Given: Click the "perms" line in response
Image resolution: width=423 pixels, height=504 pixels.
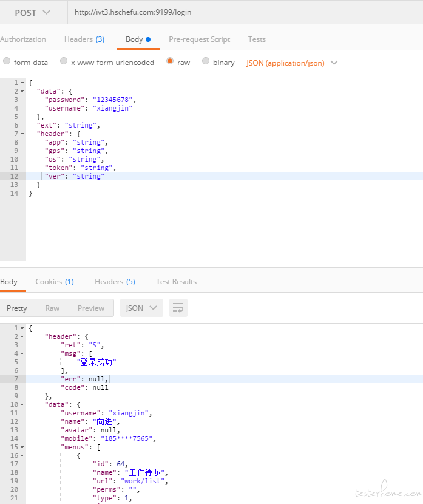Looking at the screenshot, I should click(x=117, y=490).
